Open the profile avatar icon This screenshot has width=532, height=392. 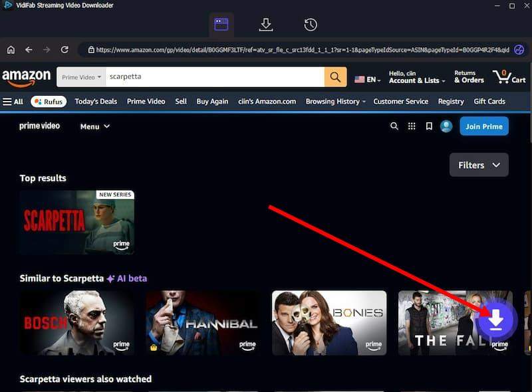point(446,126)
